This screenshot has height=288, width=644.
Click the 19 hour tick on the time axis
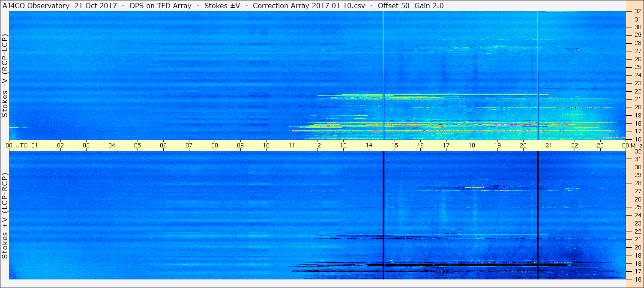click(497, 145)
